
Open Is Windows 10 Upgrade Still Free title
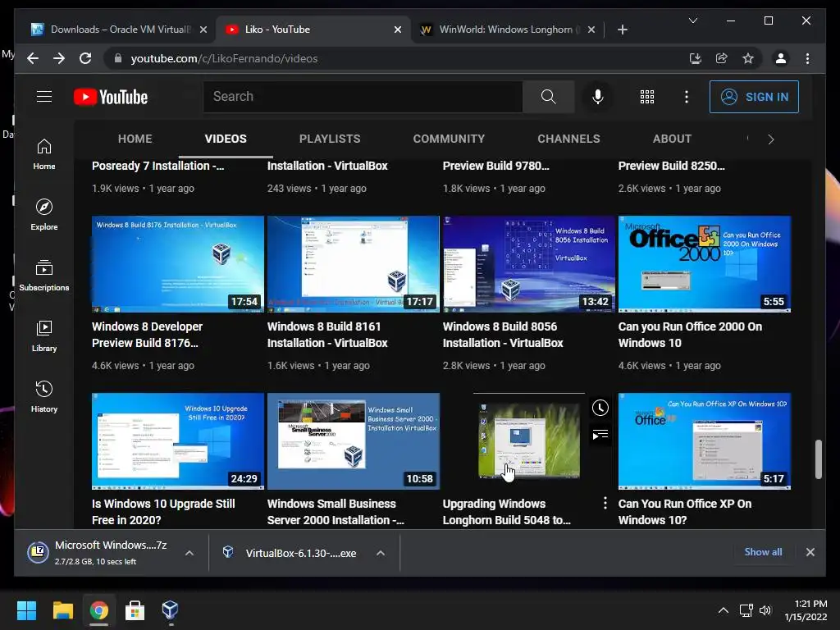(x=163, y=512)
